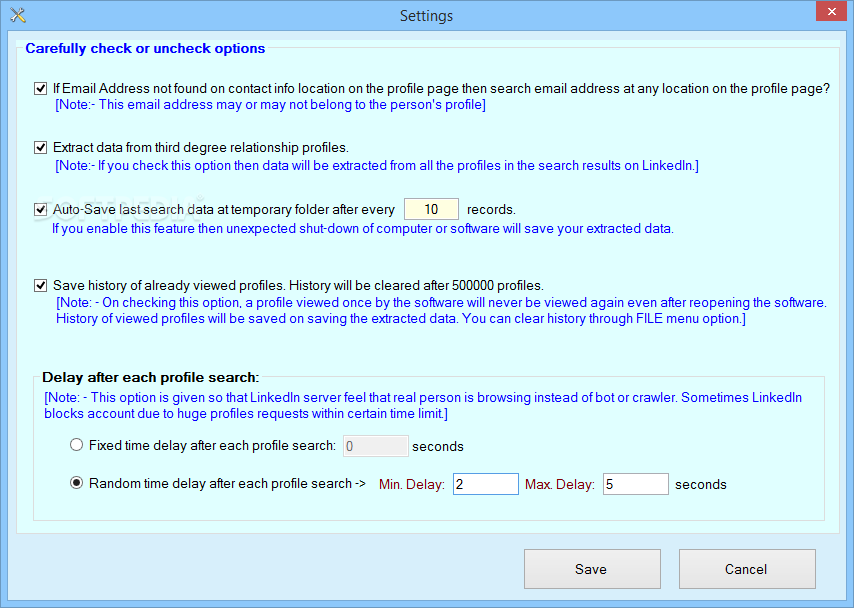Click the 'Max. Delay:' label
854x608 pixels.
(x=560, y=484)
